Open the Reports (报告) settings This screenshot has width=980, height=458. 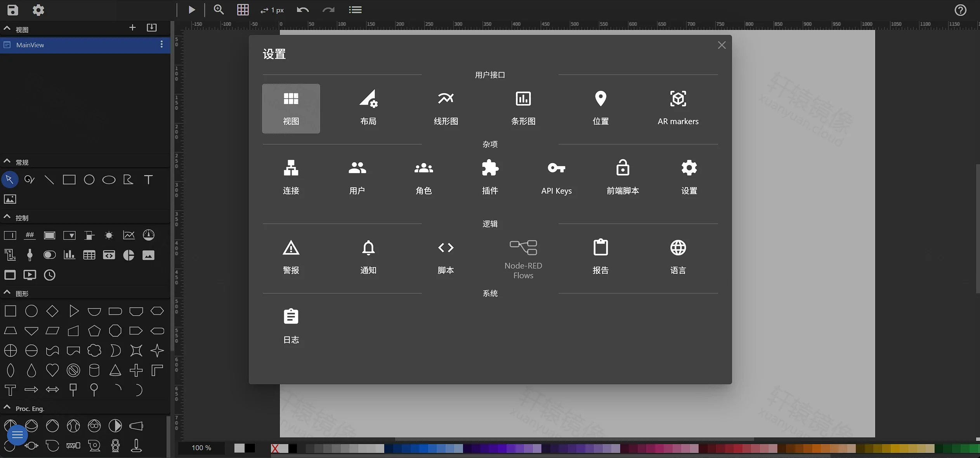(600, 258)
